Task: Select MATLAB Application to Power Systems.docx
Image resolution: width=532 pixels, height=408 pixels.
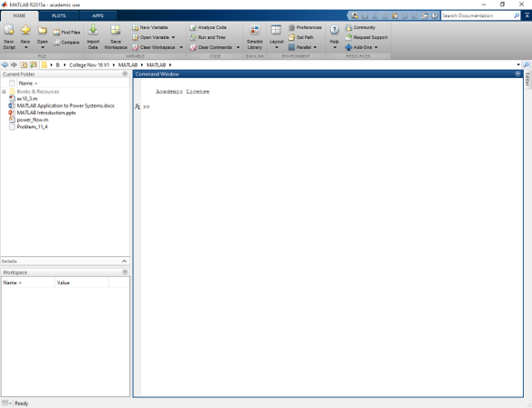Action: point(66,106)
